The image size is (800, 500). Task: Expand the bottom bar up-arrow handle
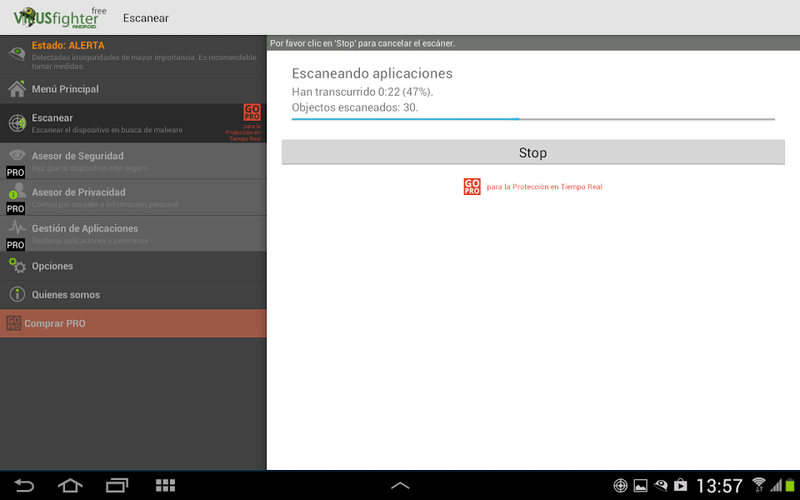click(400, 486)
